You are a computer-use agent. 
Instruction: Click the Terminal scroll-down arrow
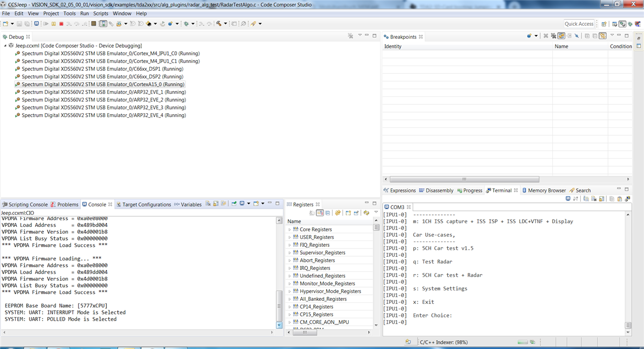628,332
